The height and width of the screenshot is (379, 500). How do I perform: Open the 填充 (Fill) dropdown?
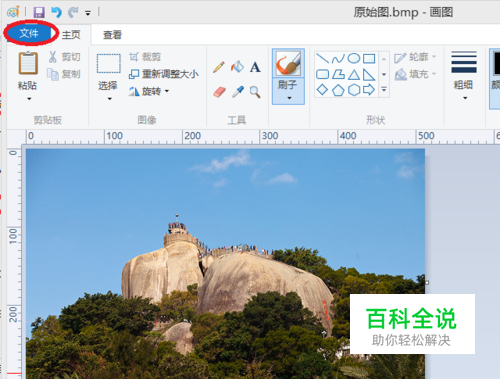click(415, 74)
